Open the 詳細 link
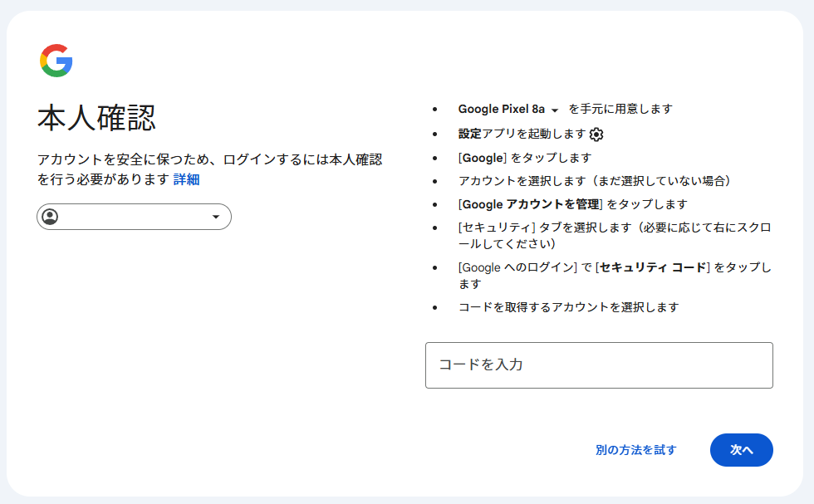814x504 pixels. (186, 179)
